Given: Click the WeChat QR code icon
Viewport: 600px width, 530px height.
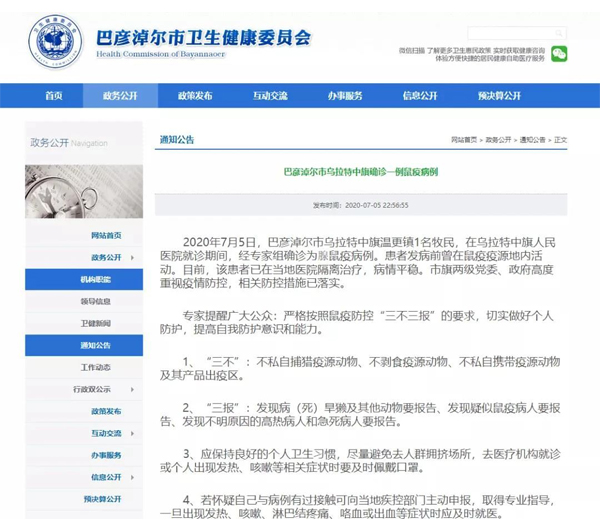Looking at the screenshot, I should (559, 52).
